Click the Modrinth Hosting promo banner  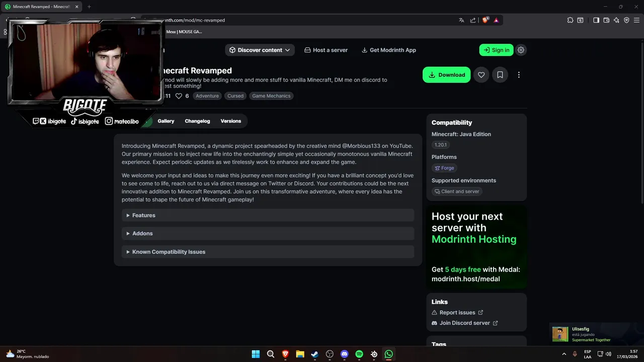click(x=476, y=247)
